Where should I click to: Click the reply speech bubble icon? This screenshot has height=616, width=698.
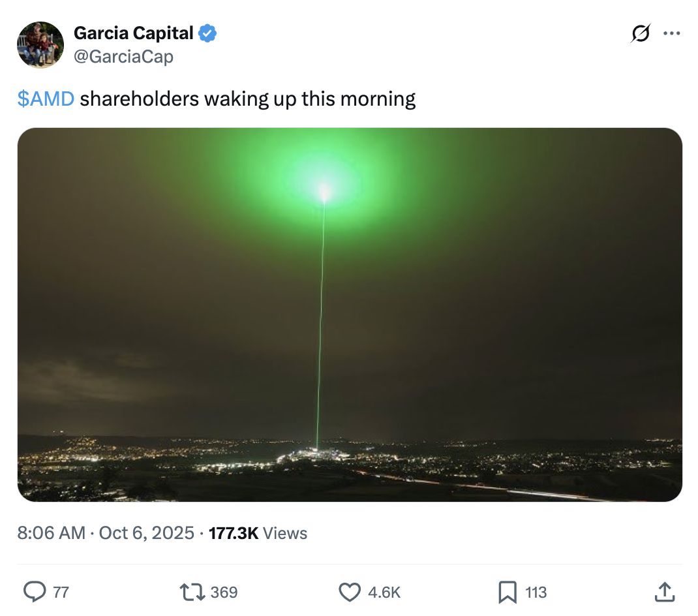34,592
